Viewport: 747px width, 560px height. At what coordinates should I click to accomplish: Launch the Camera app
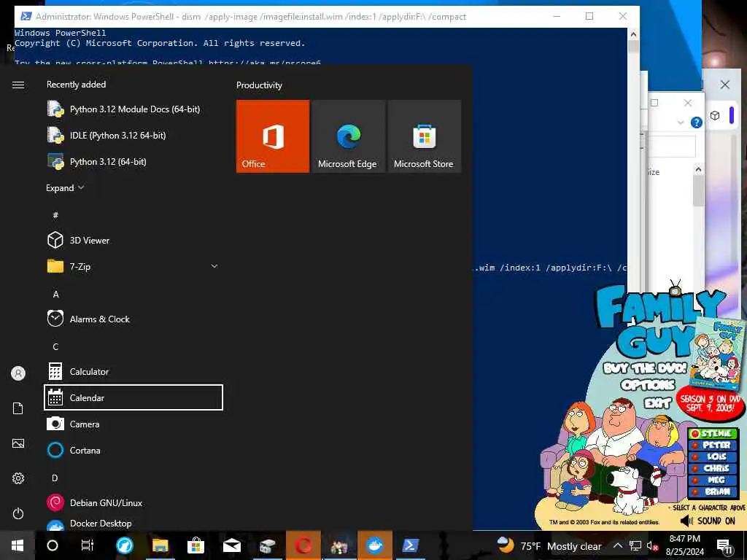pyautogui.click(x=133, y=424)
